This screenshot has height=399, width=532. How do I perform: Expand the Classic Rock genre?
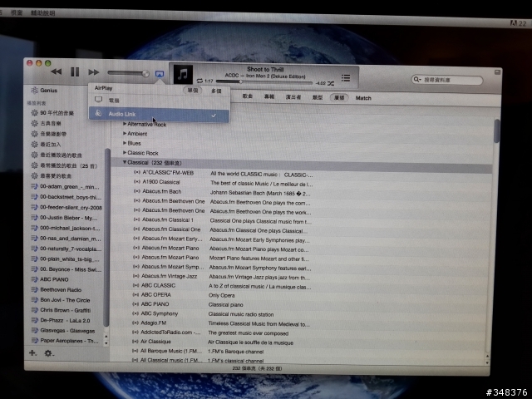click(125, 153)
